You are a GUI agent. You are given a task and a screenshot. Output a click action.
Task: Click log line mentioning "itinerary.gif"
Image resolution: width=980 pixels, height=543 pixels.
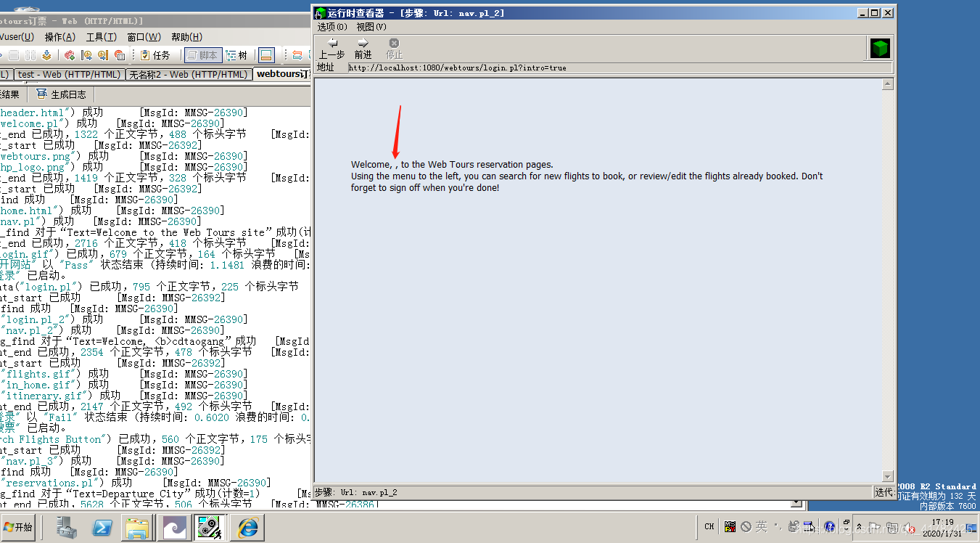click(123, 396)
